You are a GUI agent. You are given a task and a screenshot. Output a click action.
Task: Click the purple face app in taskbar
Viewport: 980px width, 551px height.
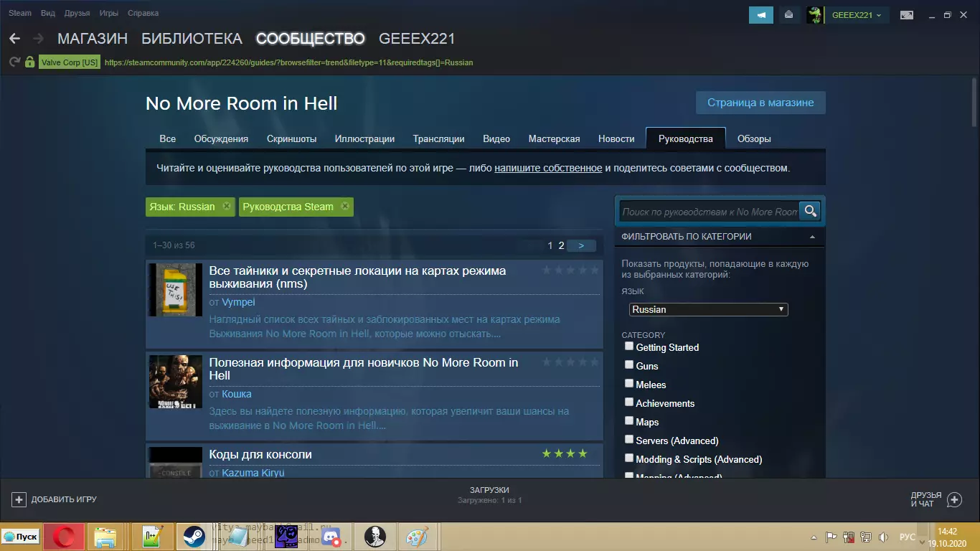tap(287, 537)
